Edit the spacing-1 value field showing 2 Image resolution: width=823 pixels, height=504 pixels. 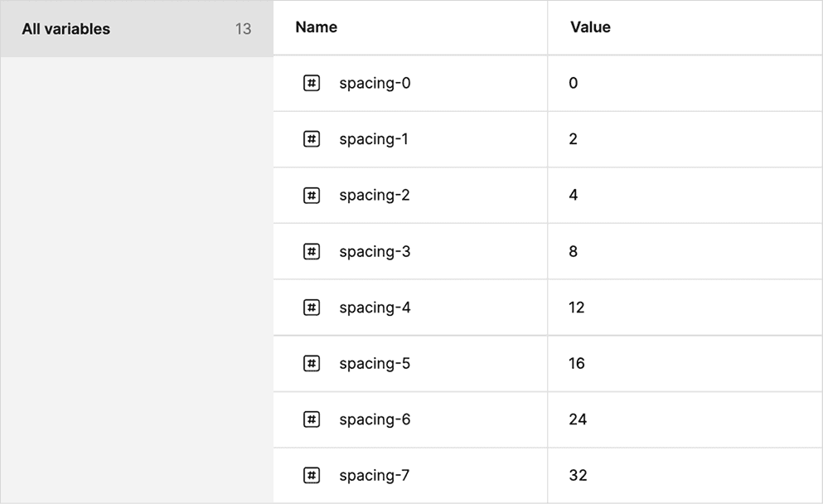685,139
